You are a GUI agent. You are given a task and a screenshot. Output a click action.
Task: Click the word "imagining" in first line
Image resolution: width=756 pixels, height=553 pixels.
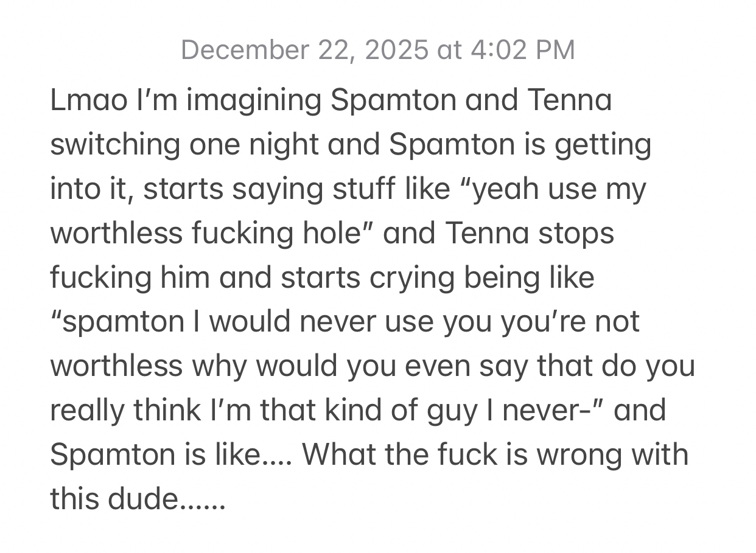click(253, 100)
